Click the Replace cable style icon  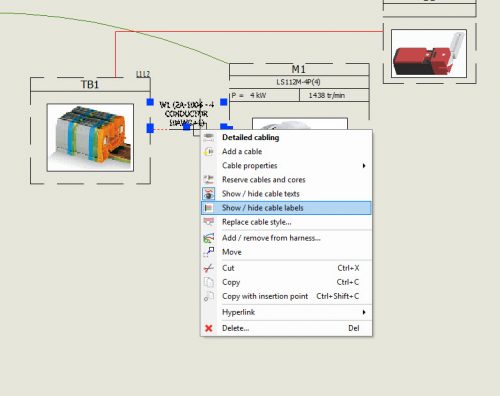209,222
